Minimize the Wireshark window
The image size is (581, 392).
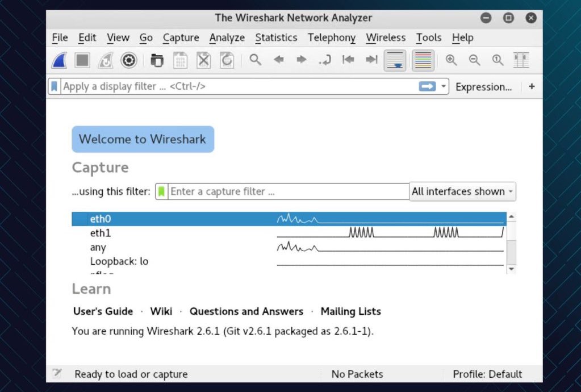click(x=486, y=18)
